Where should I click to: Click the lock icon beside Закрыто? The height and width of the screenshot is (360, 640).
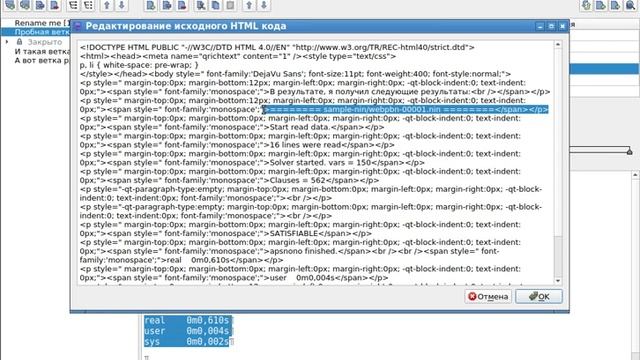(19, 42)
